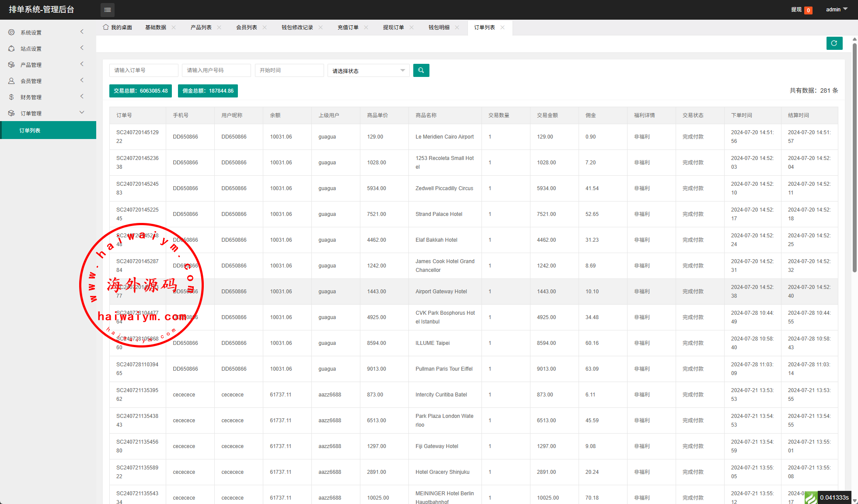Image resolution: width=858 pixels, height=504 pixels.
Task: Click the magnifier search button
Action: 421,70
